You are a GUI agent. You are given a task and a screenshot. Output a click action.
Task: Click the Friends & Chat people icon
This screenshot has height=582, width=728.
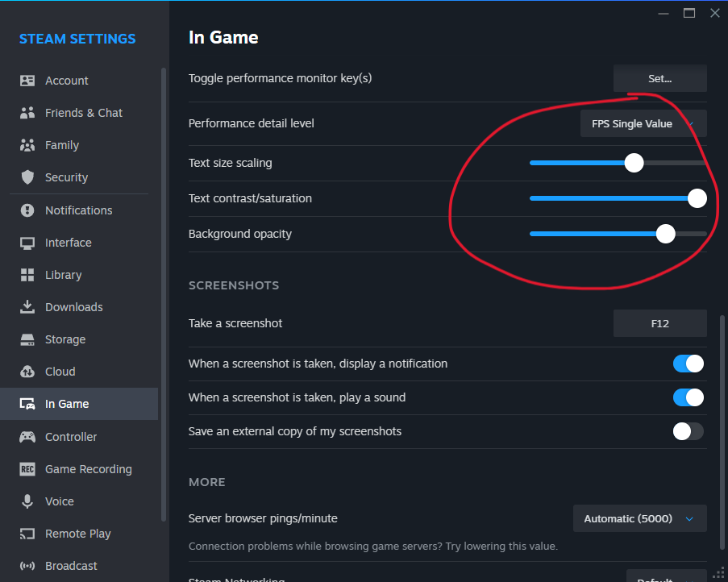27,113
